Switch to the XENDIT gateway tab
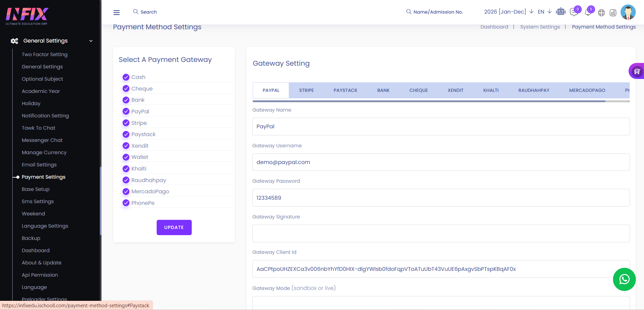 456,90
